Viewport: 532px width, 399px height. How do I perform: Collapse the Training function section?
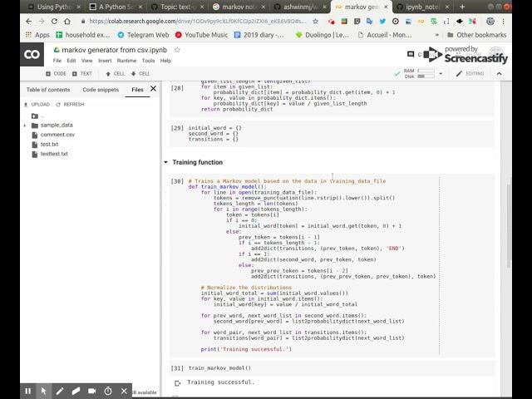(x=165, y=163)
